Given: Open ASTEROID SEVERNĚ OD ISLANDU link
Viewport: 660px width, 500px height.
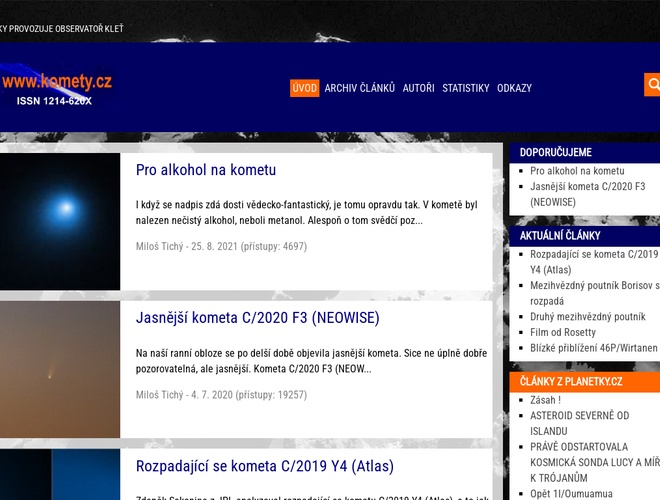Looking at the screenshot, I should click(580, 416).
